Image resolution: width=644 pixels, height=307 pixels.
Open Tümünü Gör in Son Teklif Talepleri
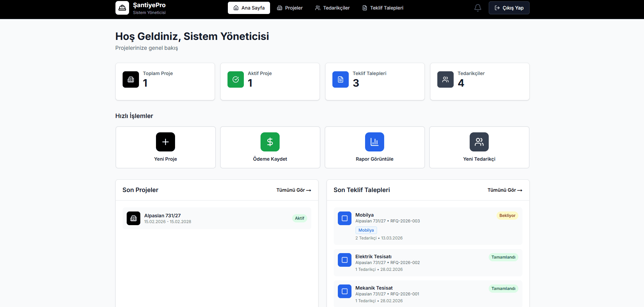[x=505, y=190]
